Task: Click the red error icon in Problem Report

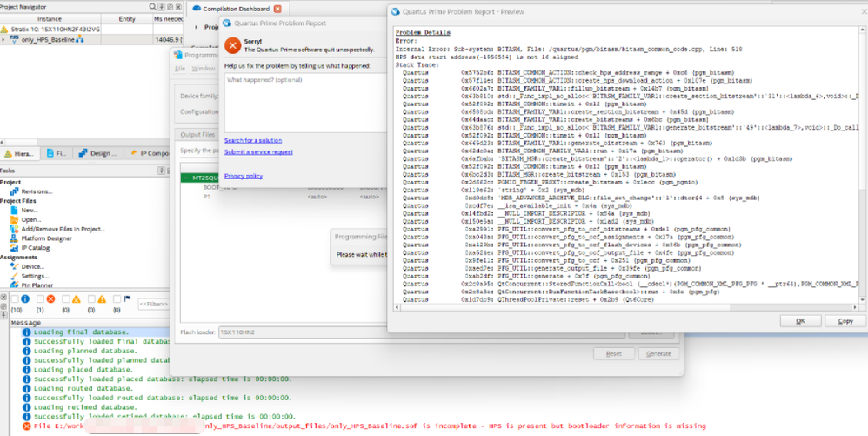Action: coord(234,45)
